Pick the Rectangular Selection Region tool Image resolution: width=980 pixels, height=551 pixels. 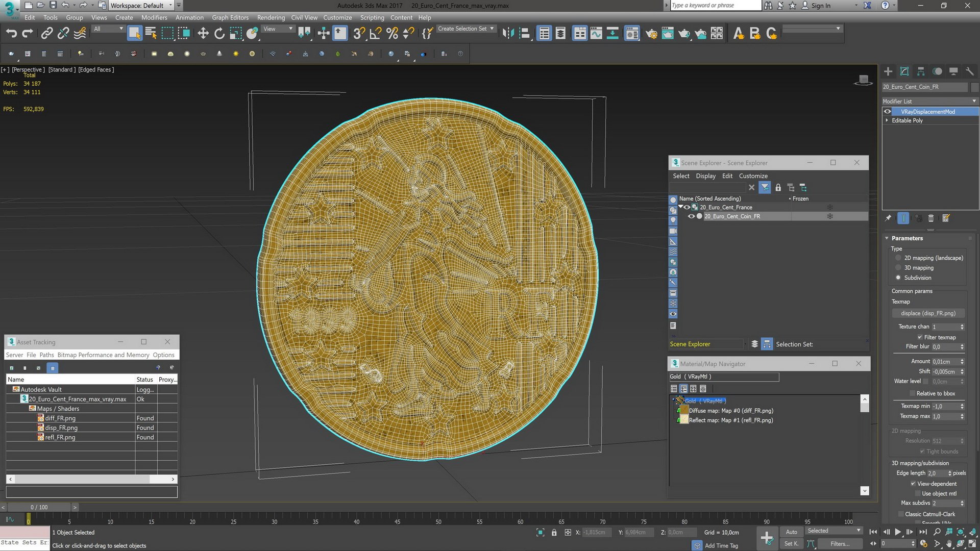click(x=167, y=34)
